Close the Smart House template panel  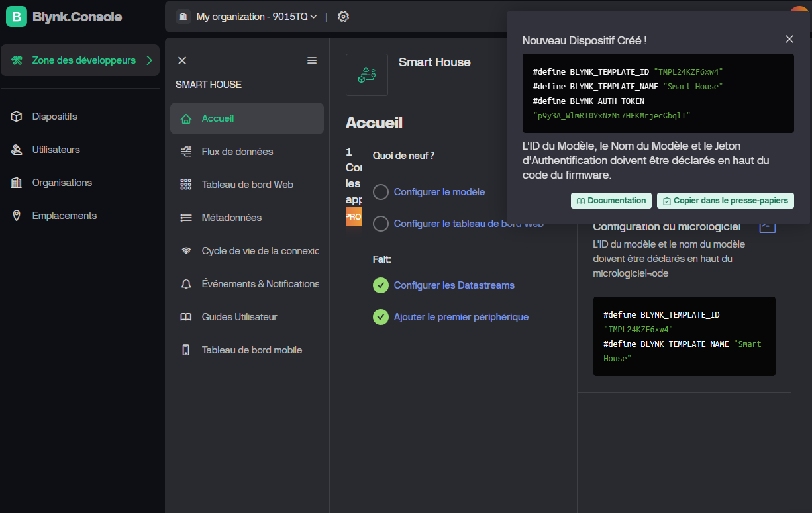point(182,60)
